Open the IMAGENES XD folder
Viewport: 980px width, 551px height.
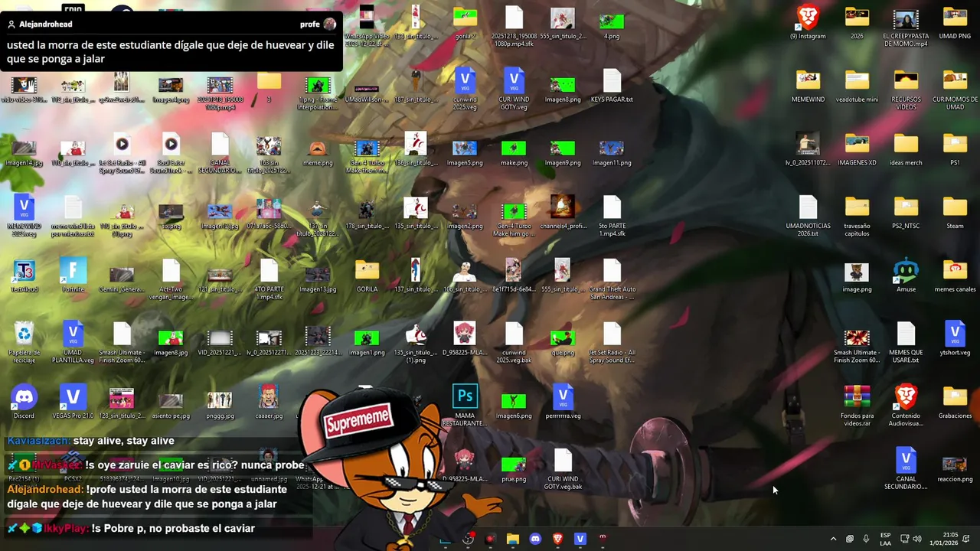(x=857, y=150)
